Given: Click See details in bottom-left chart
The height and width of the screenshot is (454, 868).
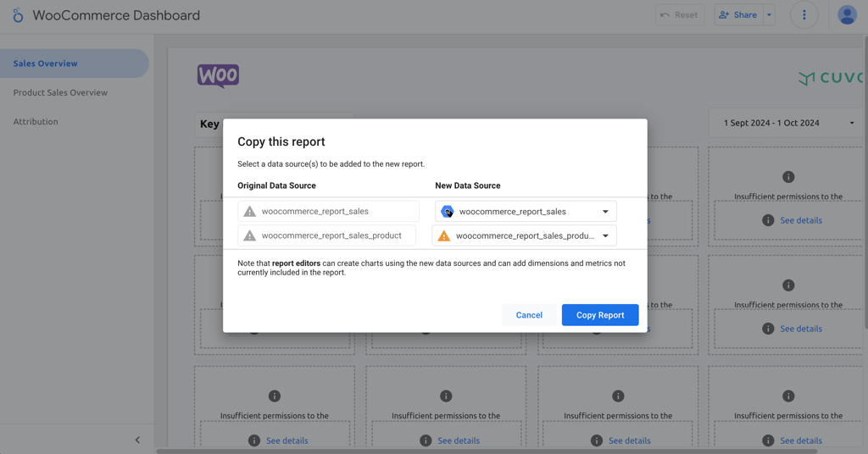Looking at the screenshot, I should click(x=287, y=440).
